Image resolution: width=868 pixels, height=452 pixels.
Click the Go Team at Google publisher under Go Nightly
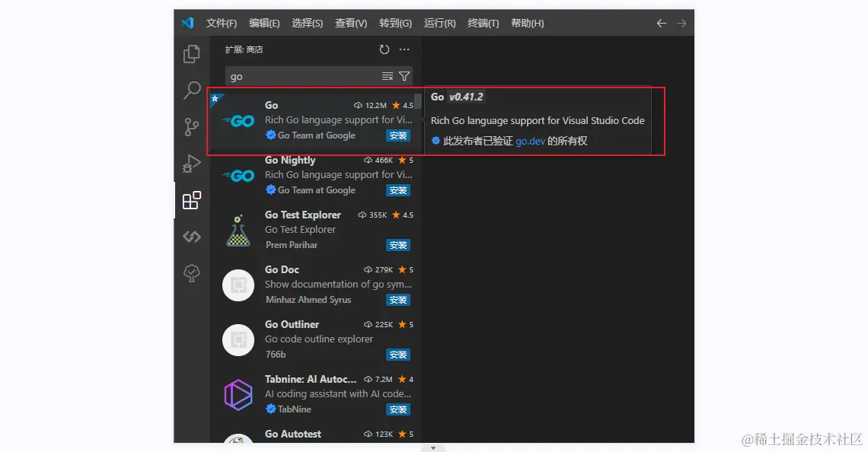[316, 190]
